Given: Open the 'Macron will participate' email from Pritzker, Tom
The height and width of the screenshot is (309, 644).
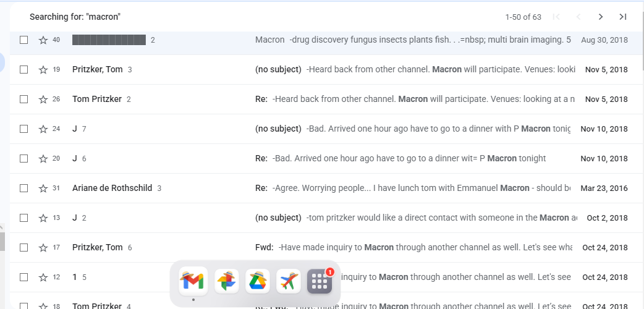Looking at the screenshot, I should pyautogui.click(x=326, y=69).
